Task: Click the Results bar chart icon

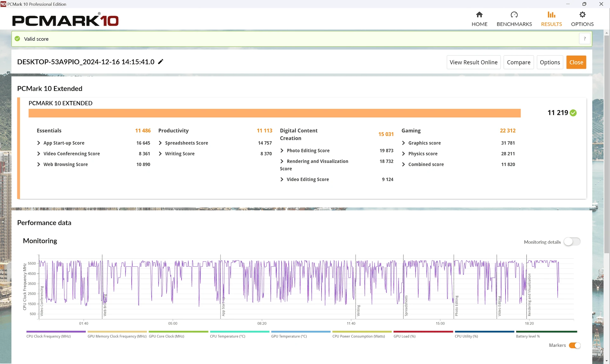Action: (551, 15)
